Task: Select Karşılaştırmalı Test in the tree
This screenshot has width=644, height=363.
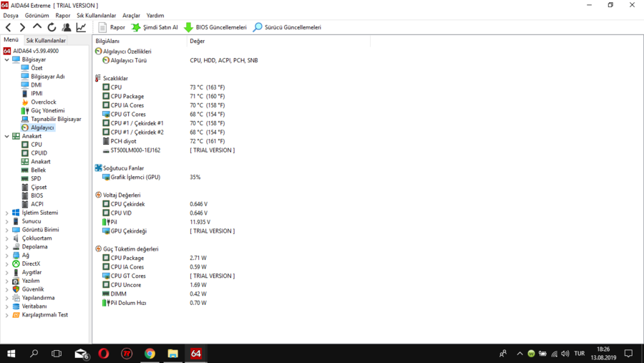Action: click(x=40, y=315)
